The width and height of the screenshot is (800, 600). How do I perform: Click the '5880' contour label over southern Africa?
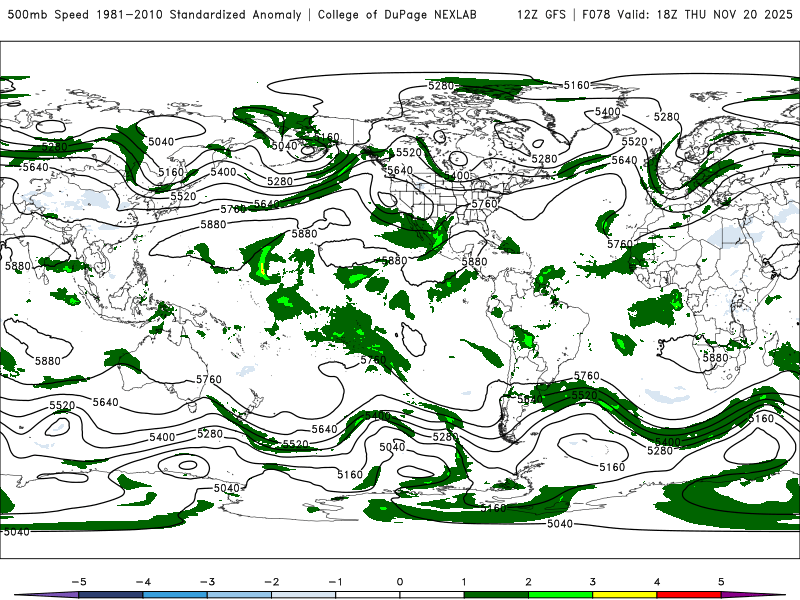[715, 358]
